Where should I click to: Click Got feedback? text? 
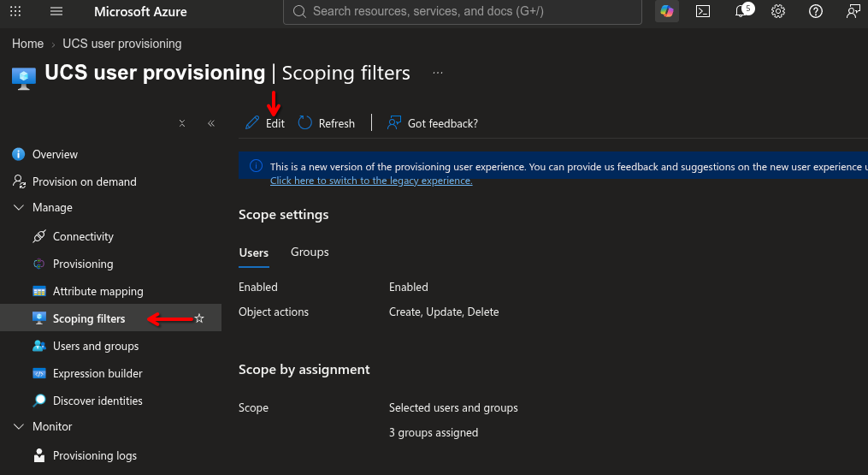point(443,123)
